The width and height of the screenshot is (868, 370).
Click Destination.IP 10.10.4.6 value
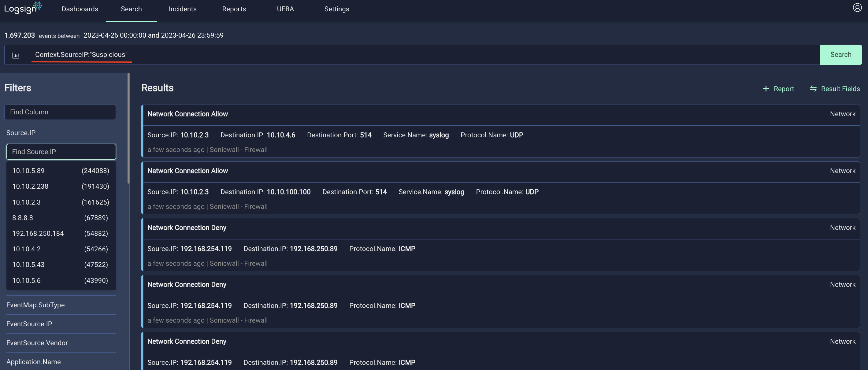point(281,135)
